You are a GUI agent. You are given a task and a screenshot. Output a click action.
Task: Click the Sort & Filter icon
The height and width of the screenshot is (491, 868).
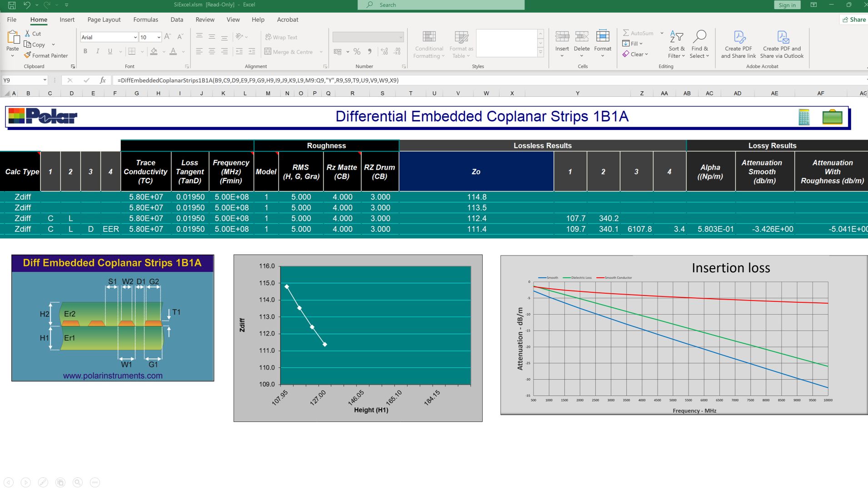(676, 37)
